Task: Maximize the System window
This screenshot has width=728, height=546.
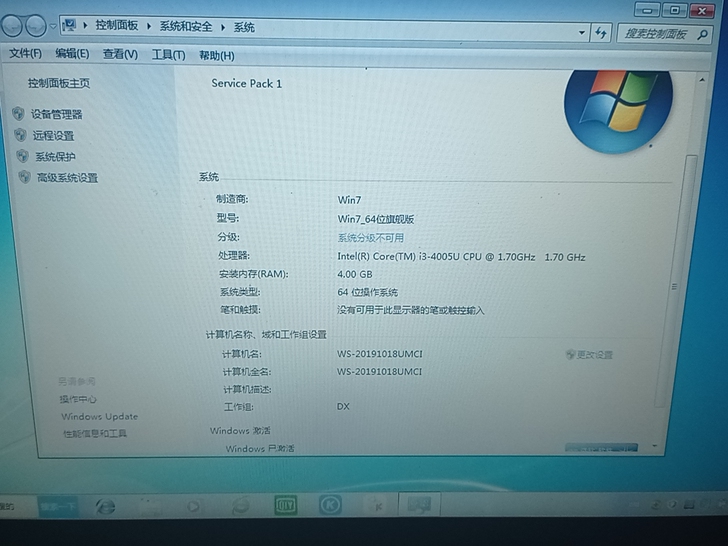Action: point(674,10)
